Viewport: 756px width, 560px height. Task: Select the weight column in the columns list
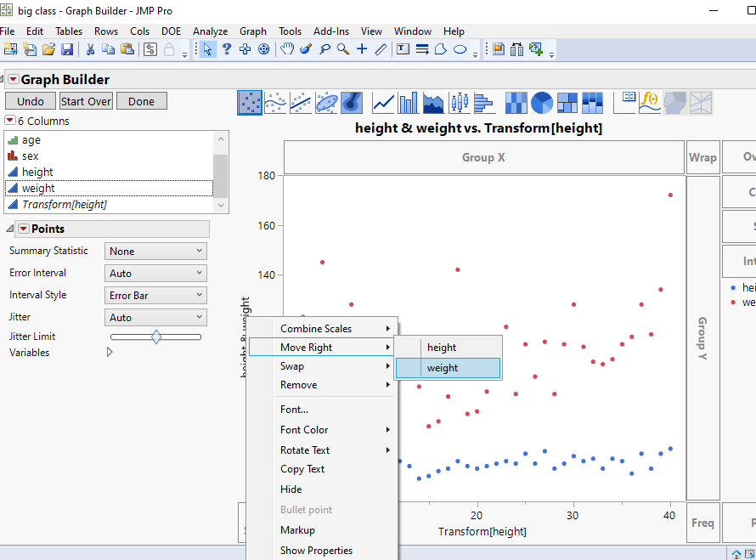[x=40, y=188]
